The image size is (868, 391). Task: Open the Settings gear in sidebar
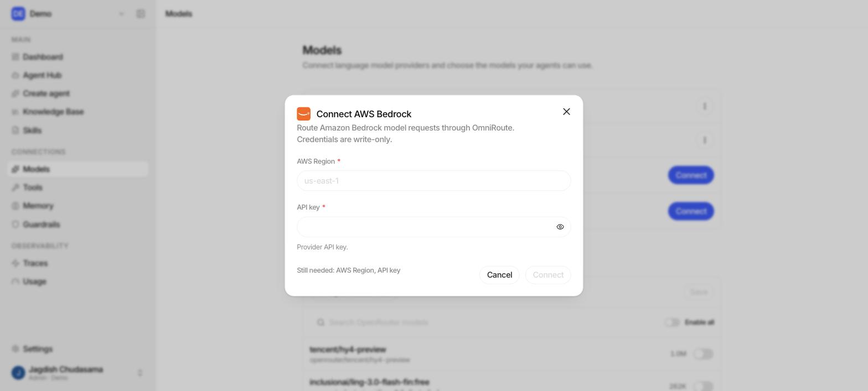[15, 349]
